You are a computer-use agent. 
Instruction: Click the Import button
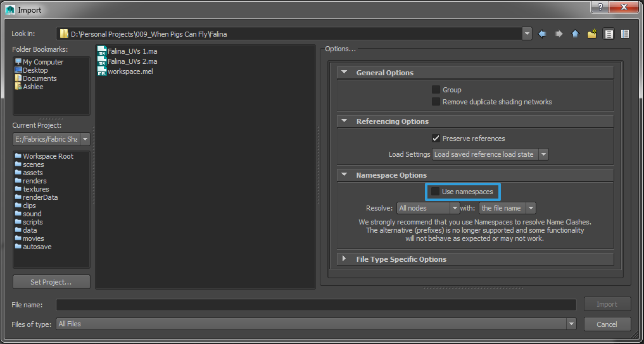click(607, 304)
